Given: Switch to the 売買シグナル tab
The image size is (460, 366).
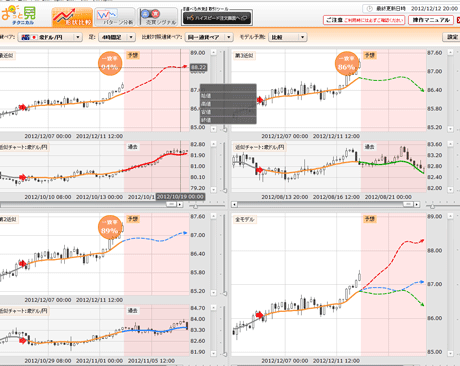Looking at the screenshot, I should (x=157, y=17).
